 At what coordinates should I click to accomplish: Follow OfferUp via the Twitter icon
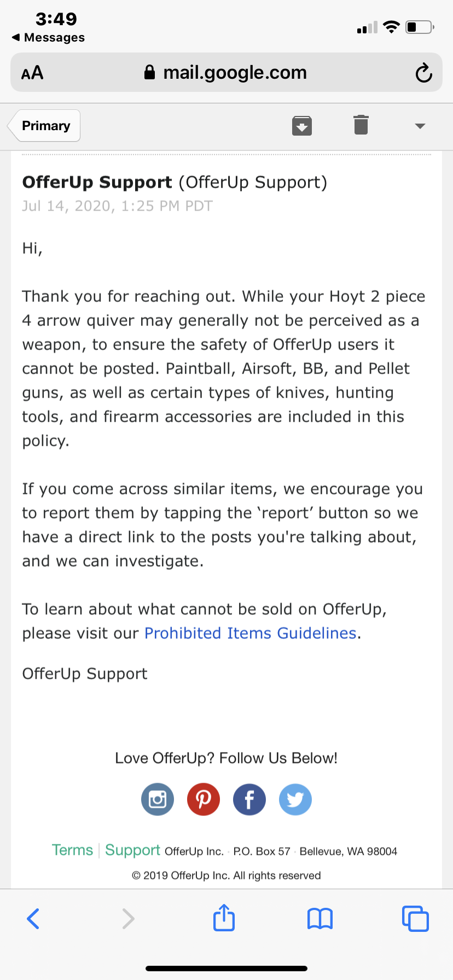(295, 800)
